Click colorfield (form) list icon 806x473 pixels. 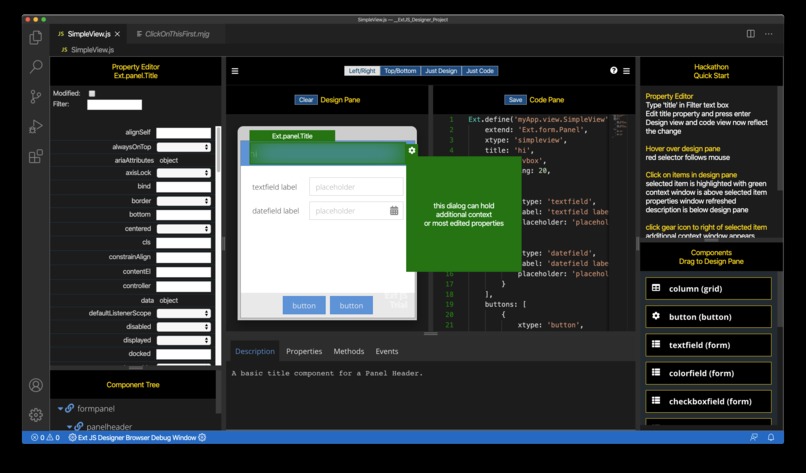[x=656, y=372]
